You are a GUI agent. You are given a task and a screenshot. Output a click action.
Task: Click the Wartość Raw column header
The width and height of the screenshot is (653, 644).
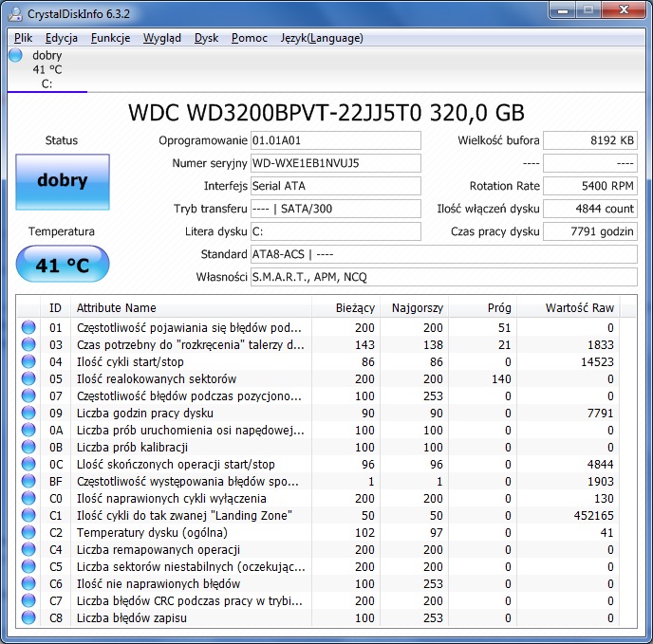(x=568, y=307)
